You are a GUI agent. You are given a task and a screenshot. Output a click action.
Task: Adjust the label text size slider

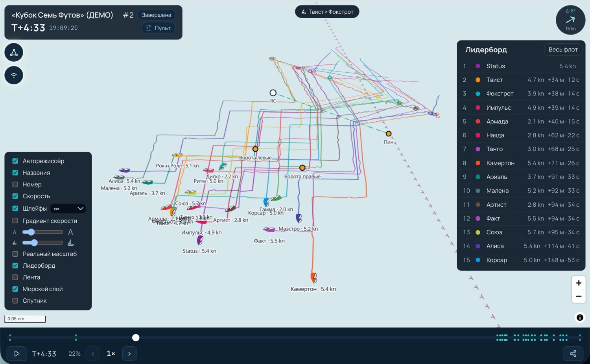(42, 232)
